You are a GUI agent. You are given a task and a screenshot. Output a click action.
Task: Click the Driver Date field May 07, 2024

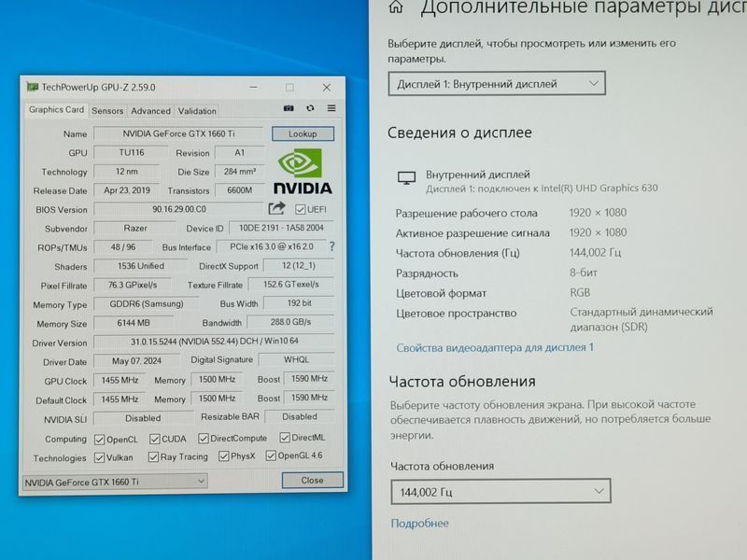[136, 361]
